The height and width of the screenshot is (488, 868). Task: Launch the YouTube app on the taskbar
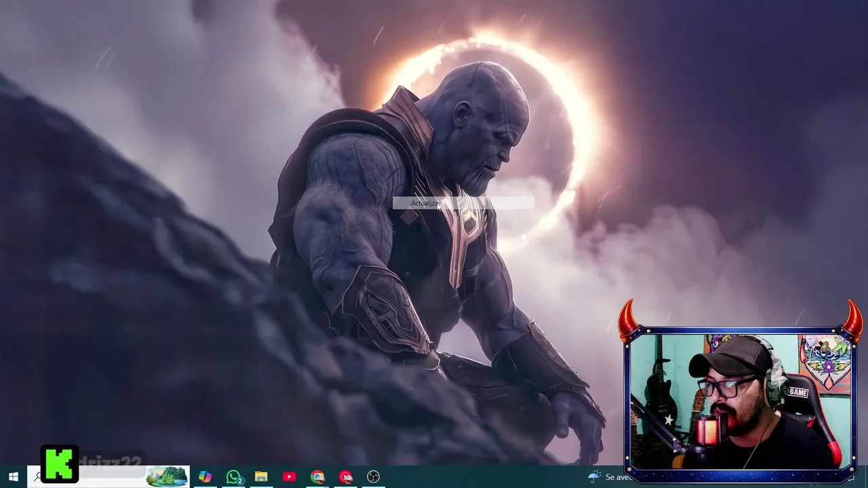point(290,477)
